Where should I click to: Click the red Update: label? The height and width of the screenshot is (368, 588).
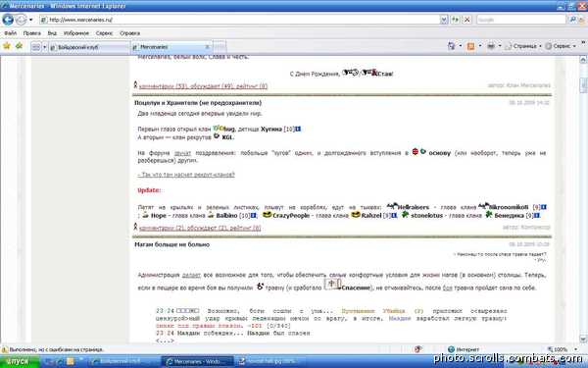[x=149, y=190]
